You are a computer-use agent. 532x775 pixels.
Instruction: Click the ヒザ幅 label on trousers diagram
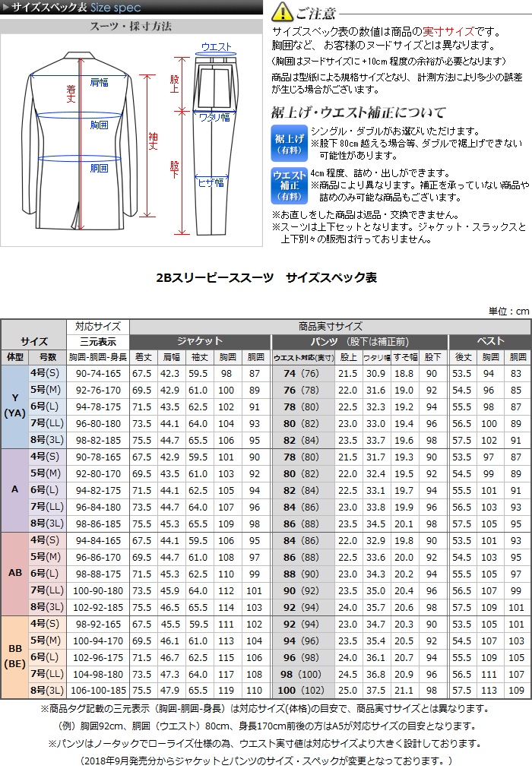[211, 182]
